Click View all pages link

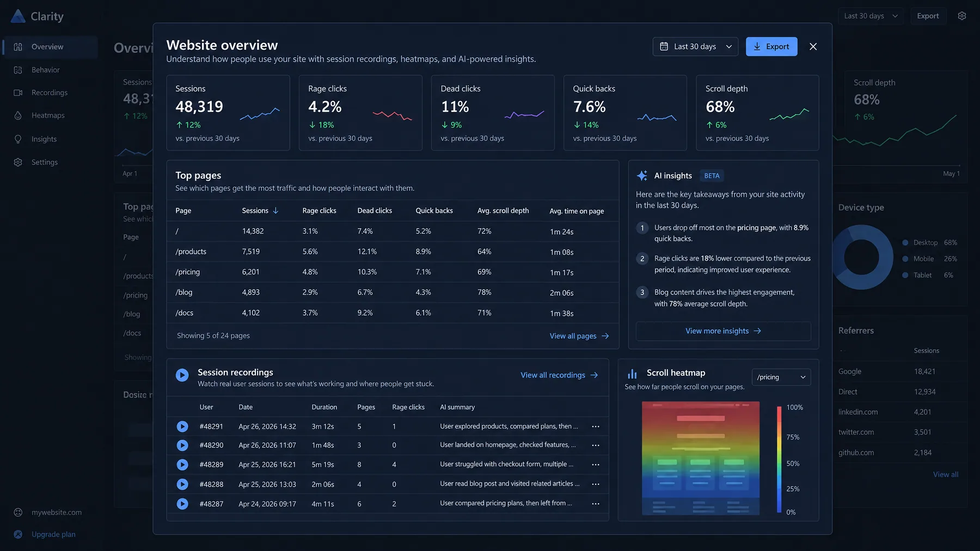[579, 336]
